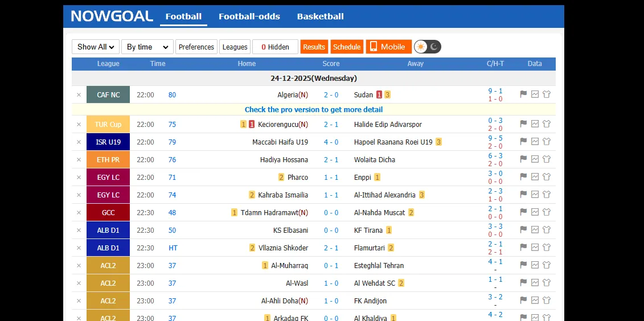Open the Show All dropdown

pyautogui.click(x=96, y=47)
